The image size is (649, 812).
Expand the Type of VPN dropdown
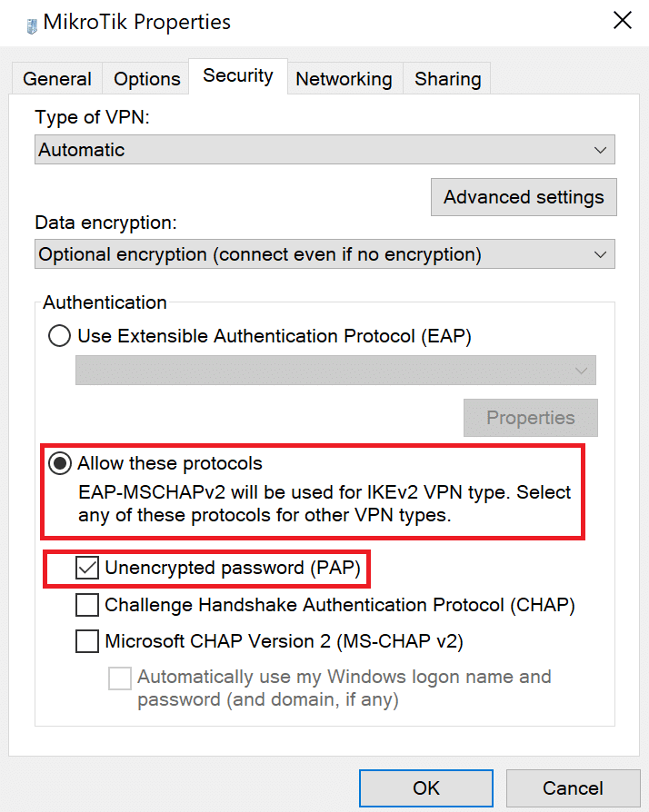coord(325,150)
